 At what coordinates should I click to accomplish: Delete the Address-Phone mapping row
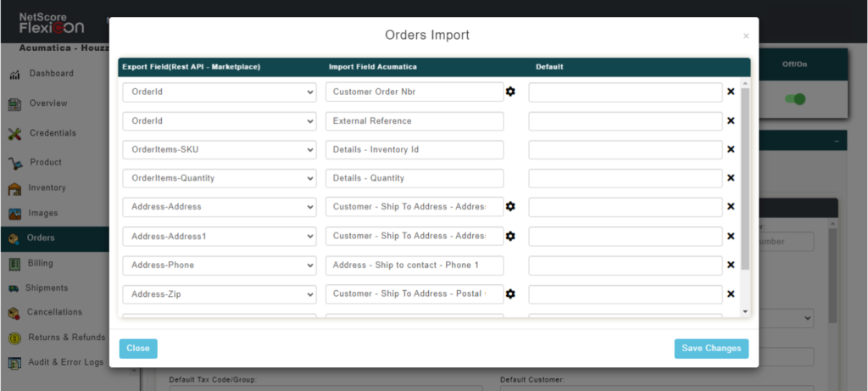click(x=730, y=265)
